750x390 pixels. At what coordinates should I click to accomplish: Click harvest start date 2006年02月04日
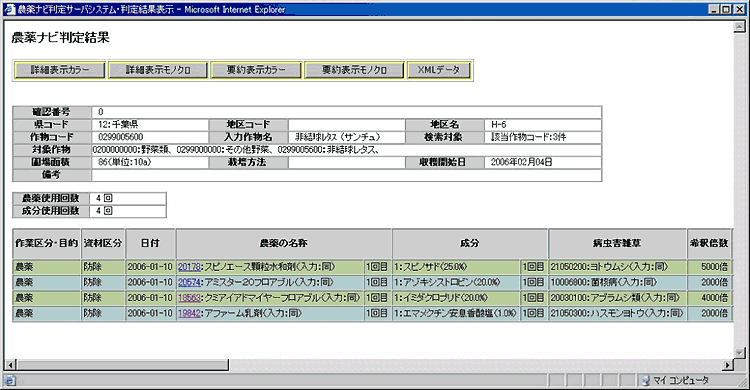(x=522, y=162)
